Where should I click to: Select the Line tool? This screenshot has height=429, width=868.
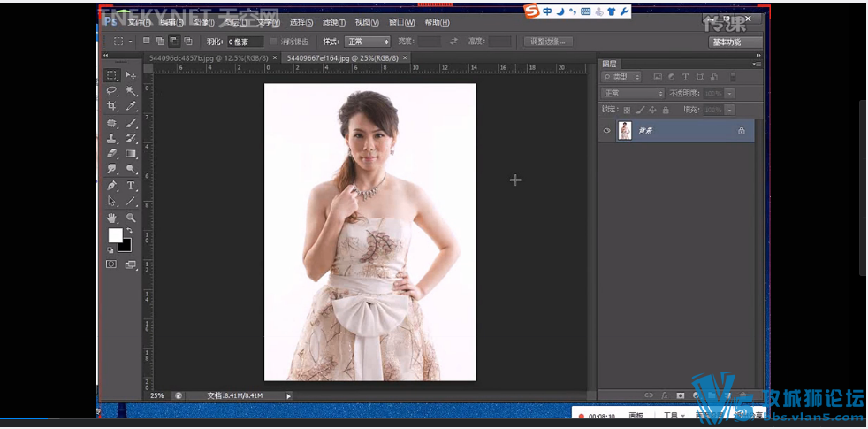(131, 201)
